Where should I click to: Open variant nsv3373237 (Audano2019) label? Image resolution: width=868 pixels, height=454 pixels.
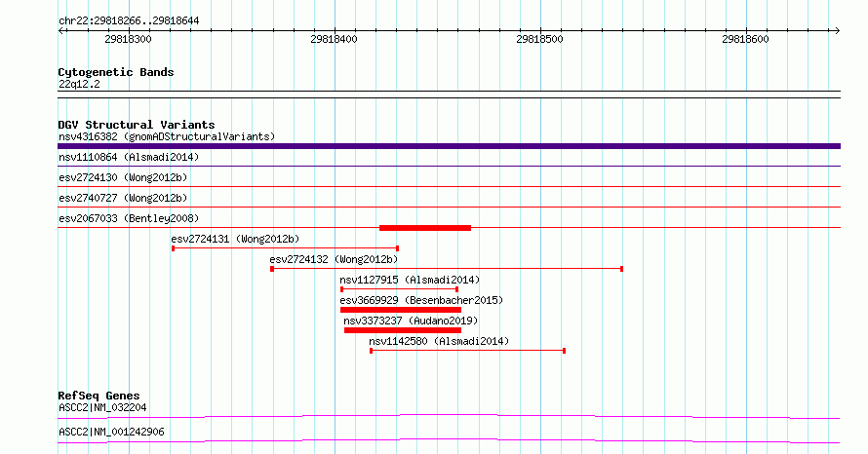(411, 322)
